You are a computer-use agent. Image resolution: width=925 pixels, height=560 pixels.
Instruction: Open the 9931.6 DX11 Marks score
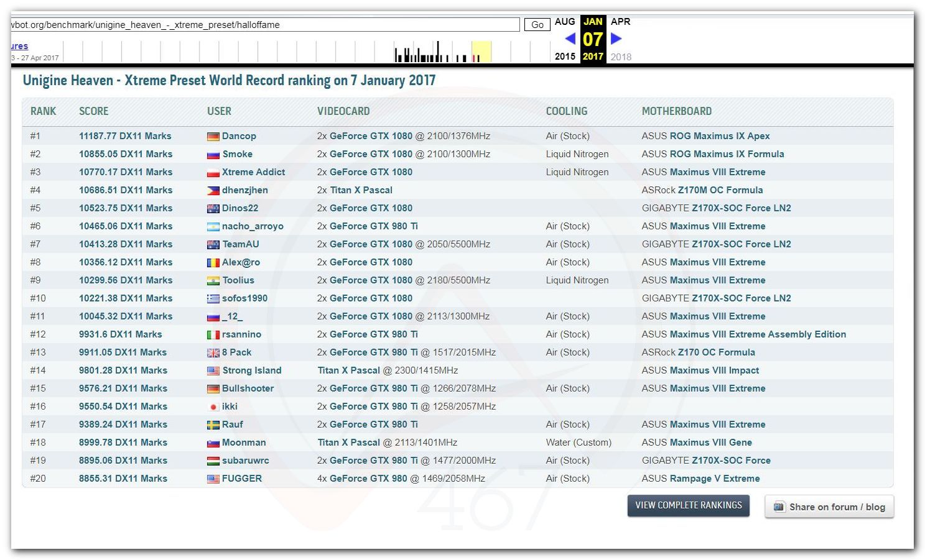click(120, 334)
